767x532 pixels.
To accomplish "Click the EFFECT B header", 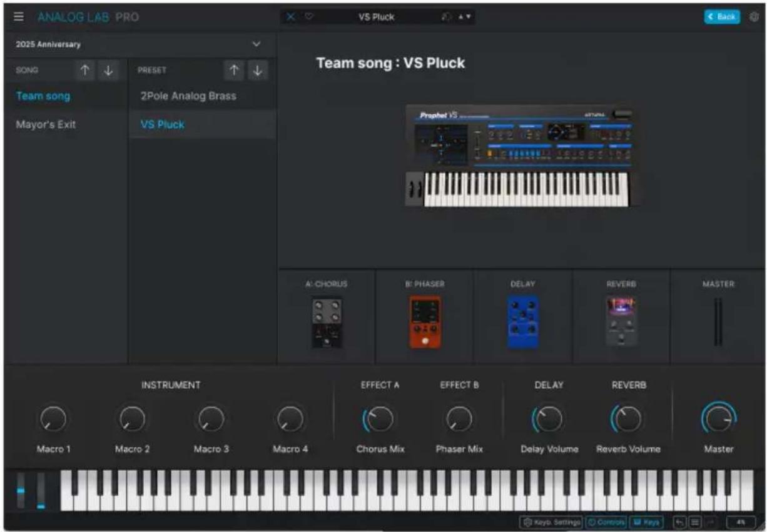I will 459,385.
